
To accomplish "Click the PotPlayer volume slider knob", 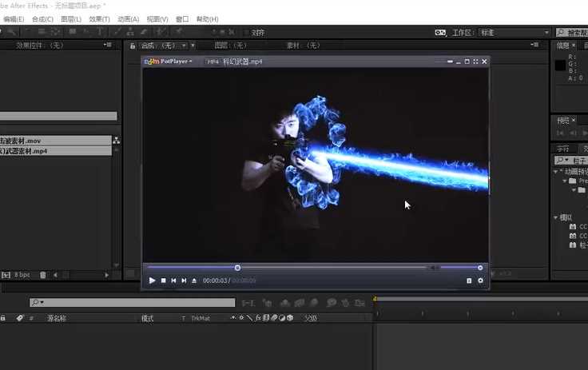I will (x=480, y=268).
